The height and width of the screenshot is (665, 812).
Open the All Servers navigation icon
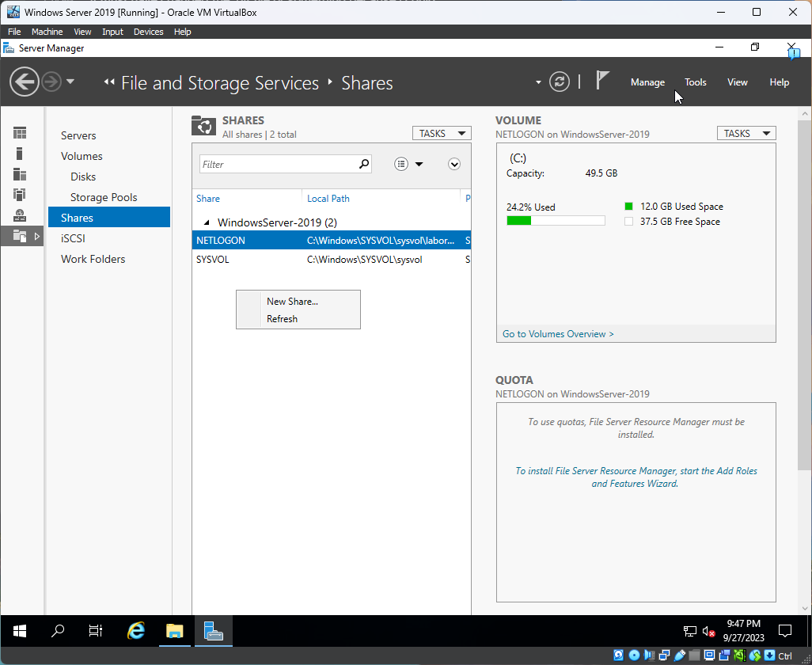tap(21, 174)
